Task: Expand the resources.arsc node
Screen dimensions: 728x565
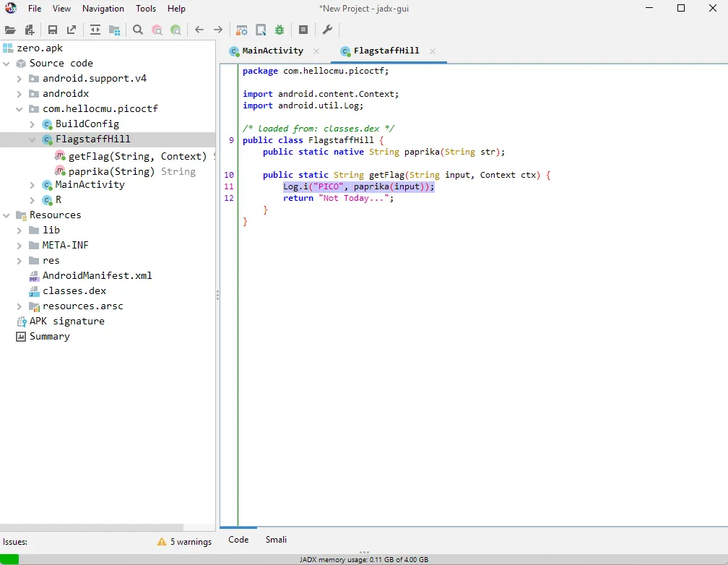Action: [19, 306]
